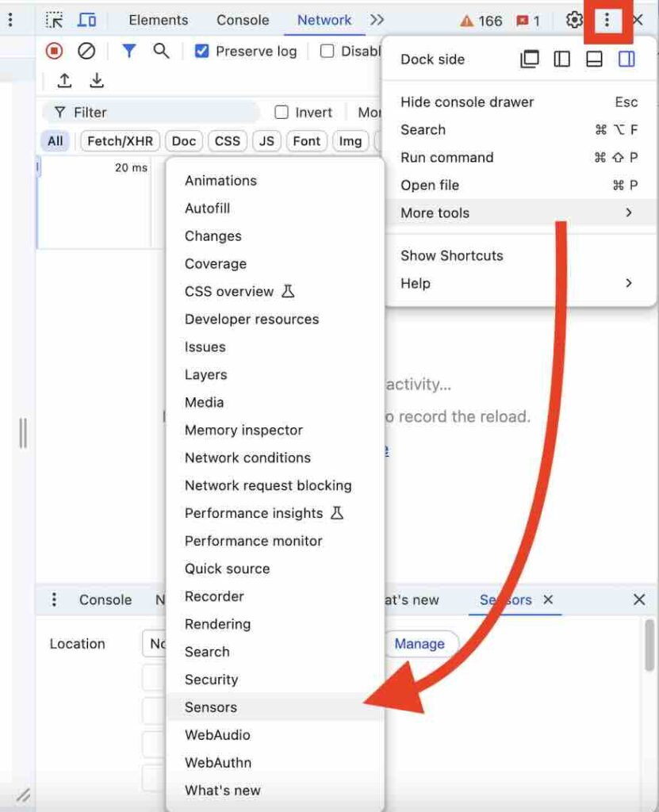Image resolution: width=659 pixels, height=812 pixels.
Task: Select Animations from More tools
Action: coord(275,180)
